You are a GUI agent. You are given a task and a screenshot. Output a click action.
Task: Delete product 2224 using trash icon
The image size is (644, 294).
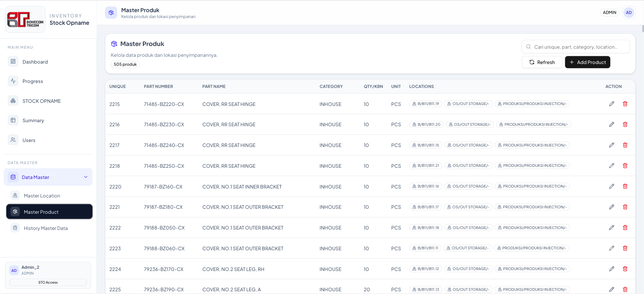[x=625, y=269]
